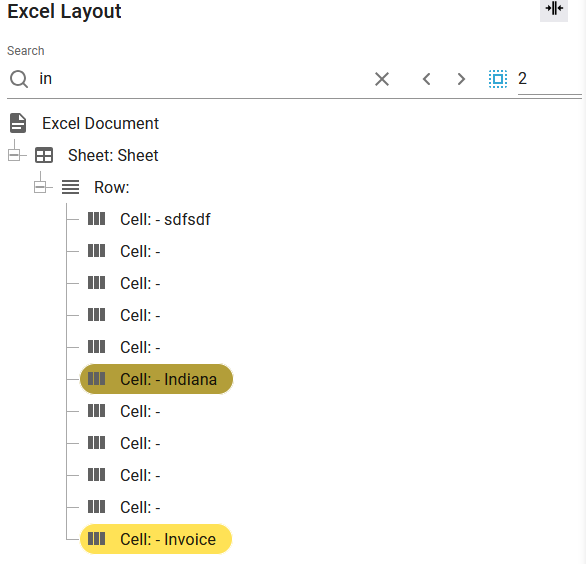The height and width of the screenshot is (564, 586).
Task: Collapse the Row node
Action: coord(40,187)
